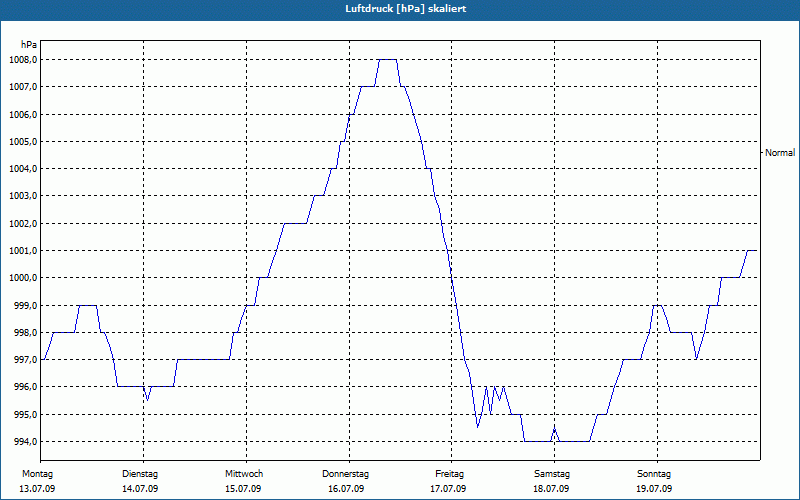
Task: Click the 999,0 axis value
Action: (26, 305)
